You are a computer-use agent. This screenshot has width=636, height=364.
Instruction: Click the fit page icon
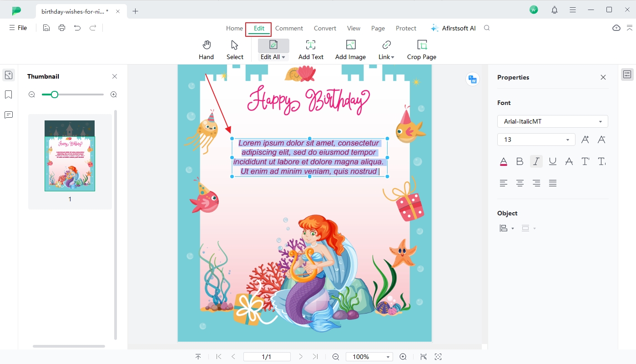423,357
